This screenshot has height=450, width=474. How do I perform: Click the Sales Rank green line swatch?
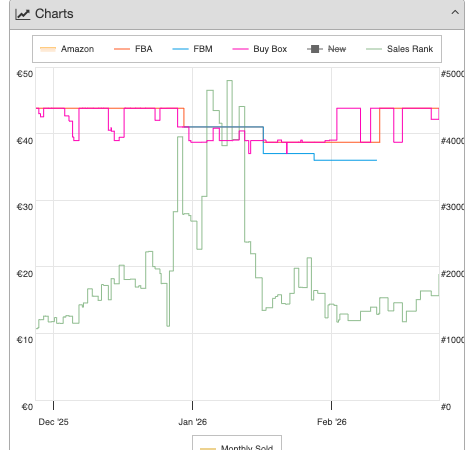coord(374,49)
